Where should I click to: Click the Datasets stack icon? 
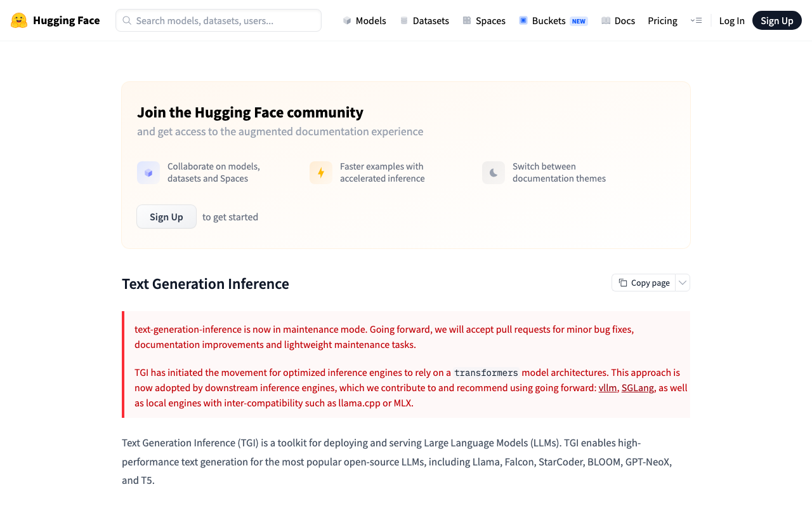coord(404,20)
